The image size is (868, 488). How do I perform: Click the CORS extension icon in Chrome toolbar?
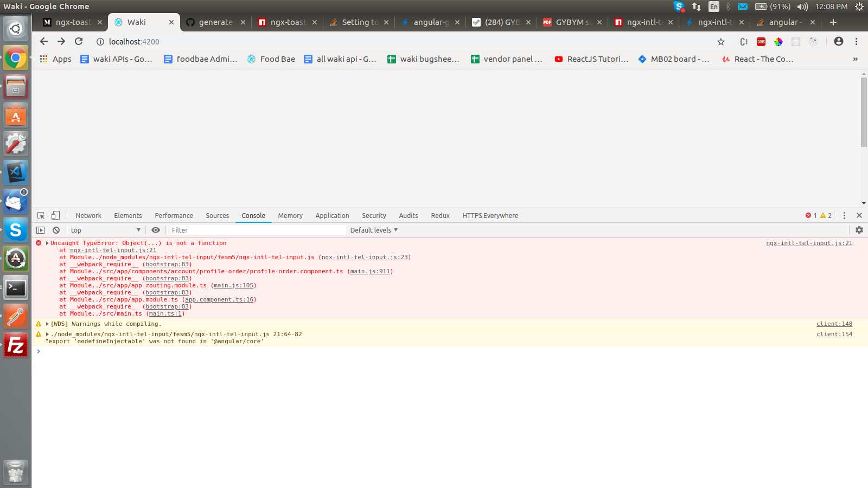[x=761, y=42]
